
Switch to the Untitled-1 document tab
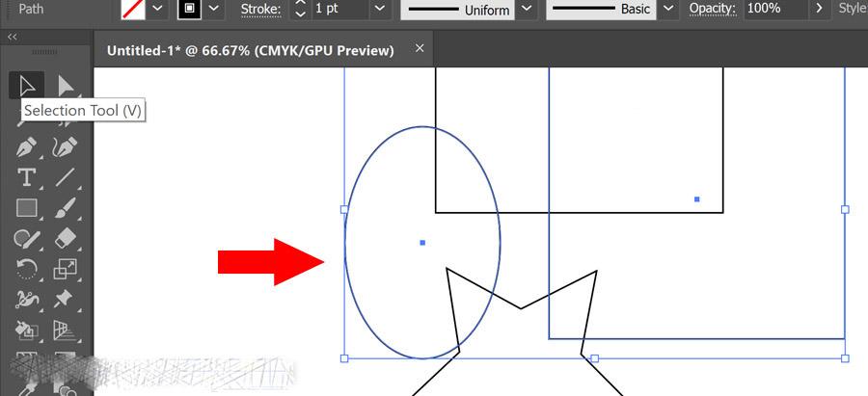pos(250,50)
